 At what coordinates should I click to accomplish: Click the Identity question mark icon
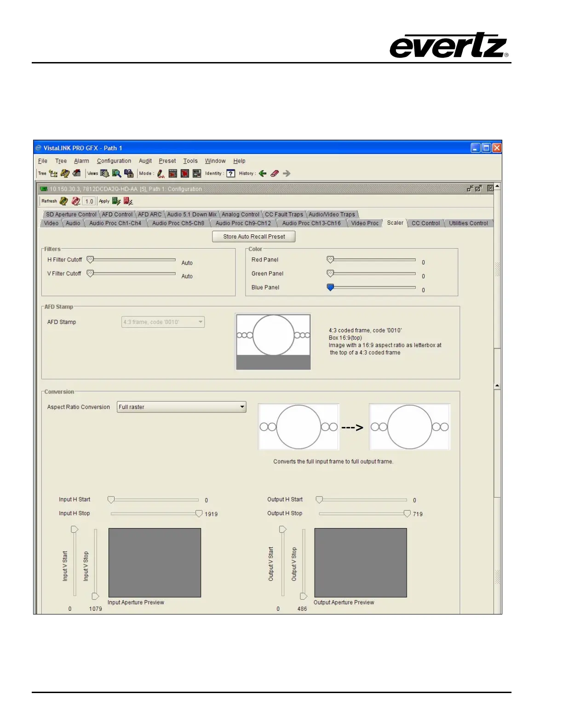click(x=231, y=173)
